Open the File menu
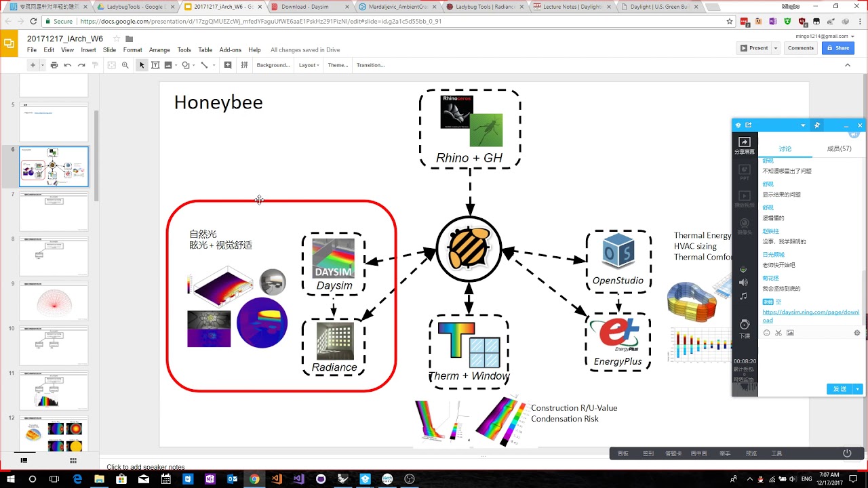Viewport: 868px width, 488px height. click(32, 50)
